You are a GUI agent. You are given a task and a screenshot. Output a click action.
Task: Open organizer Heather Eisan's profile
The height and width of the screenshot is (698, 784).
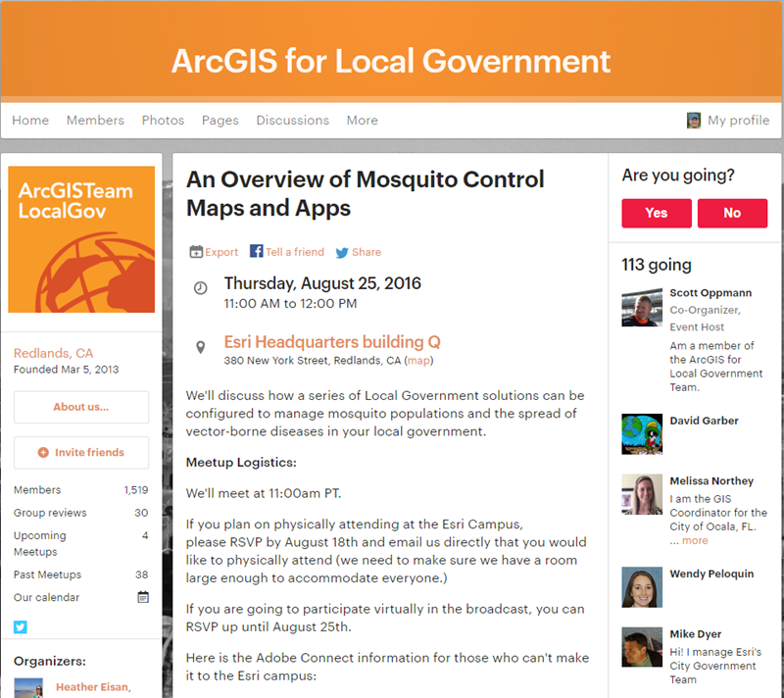point(92,687)
